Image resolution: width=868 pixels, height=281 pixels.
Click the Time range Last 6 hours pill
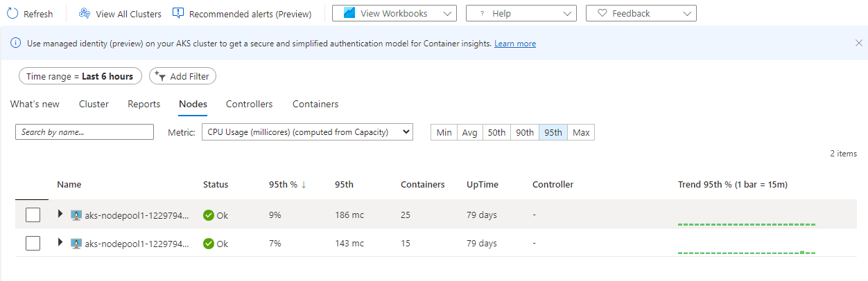click(x=80, y=76)
